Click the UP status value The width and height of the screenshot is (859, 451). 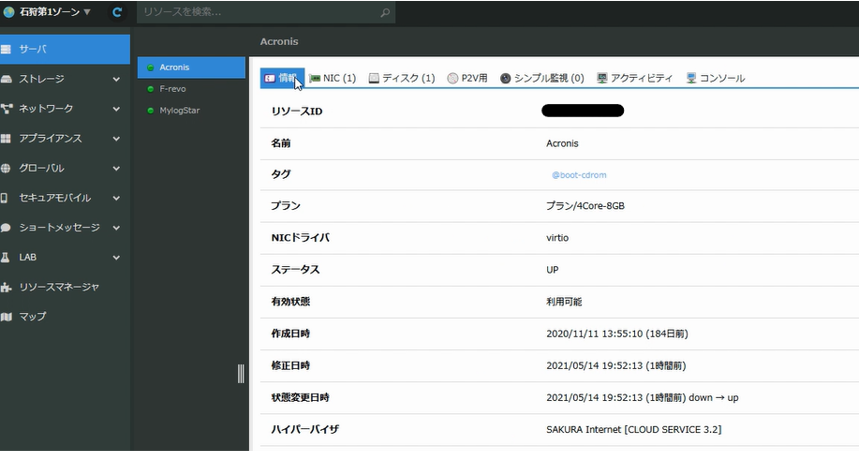coord(552,270)
